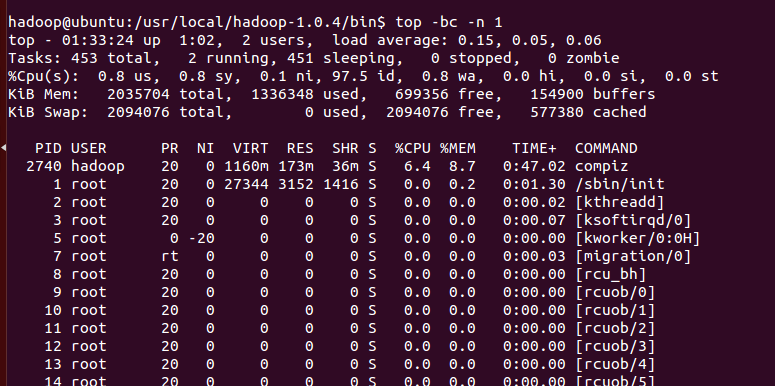Click the 'top -bc -n 1' command text
The width and height of the screenshot is (775, 386).
pyautogui.click(x=449, y=22)
